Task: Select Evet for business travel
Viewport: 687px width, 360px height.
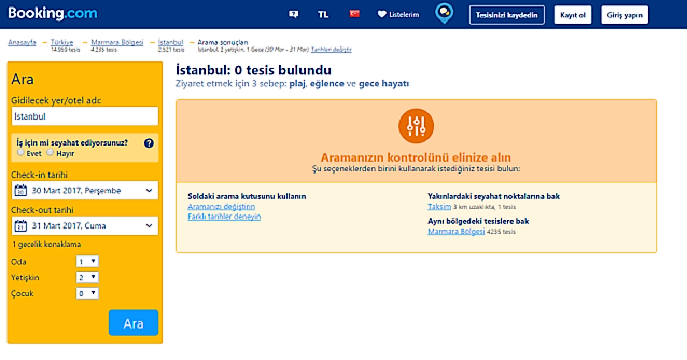Action: [21, 153]
